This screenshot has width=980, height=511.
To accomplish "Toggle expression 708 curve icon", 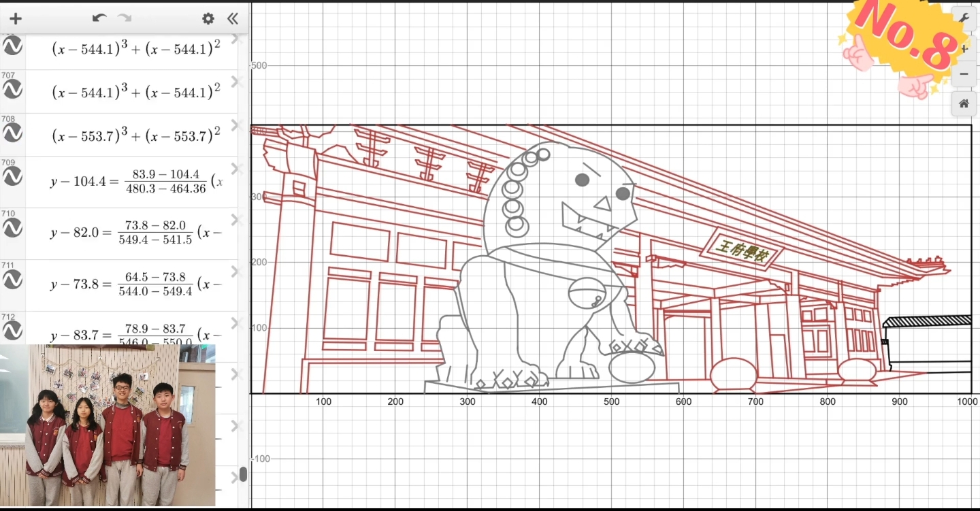I will tap(12, 133).
